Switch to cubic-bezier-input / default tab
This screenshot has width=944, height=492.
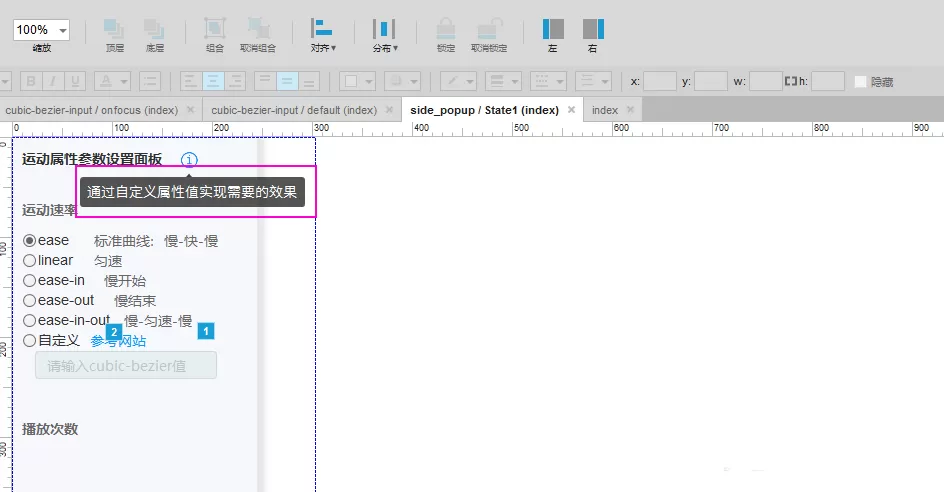coord(294,110)
